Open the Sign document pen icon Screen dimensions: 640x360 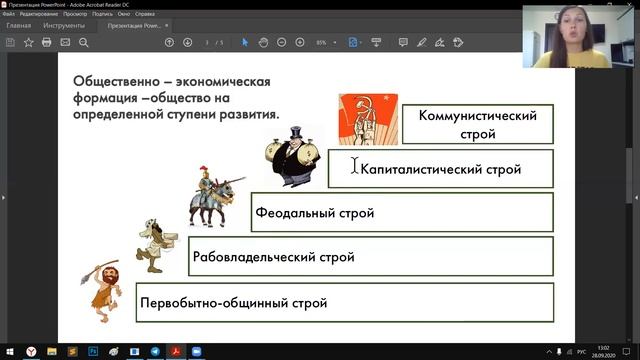pos(440,42)
